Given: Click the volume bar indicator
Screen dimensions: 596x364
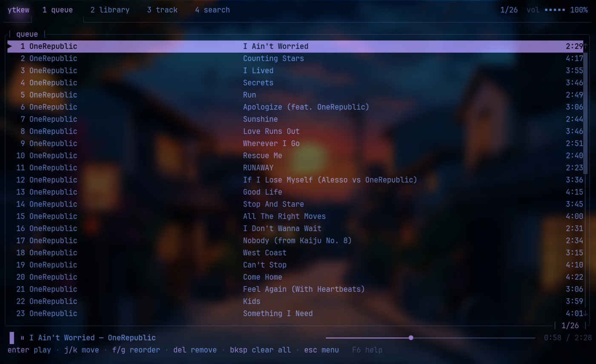Looking at the screenshot, I should click(x=555, y=10).
